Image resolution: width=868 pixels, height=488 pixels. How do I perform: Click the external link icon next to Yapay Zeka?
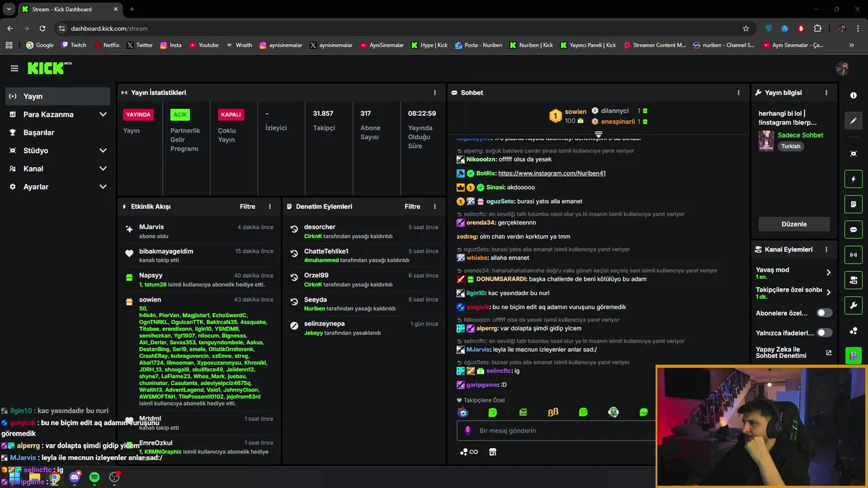tap(829, 352)
